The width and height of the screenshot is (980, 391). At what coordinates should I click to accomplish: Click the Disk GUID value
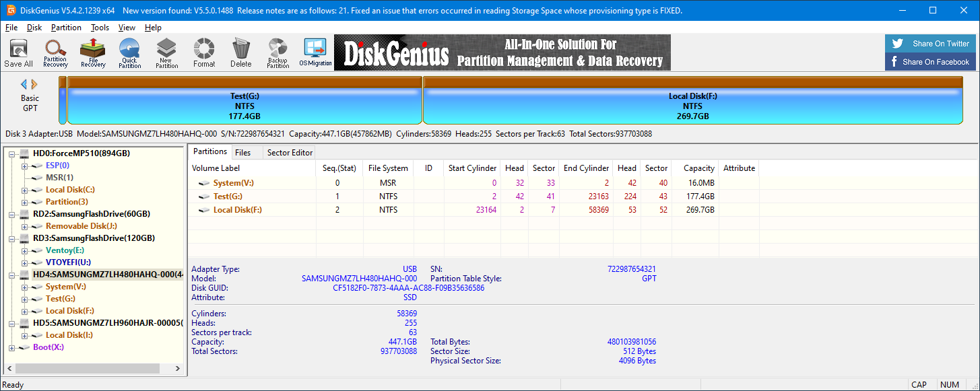click(409, 288)
